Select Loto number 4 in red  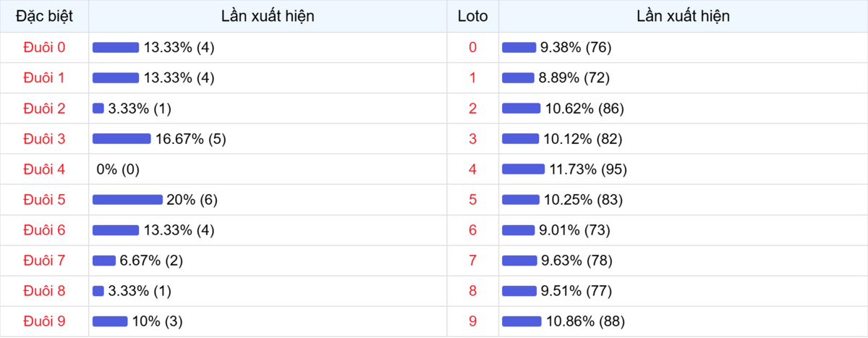tap(472, 169)
